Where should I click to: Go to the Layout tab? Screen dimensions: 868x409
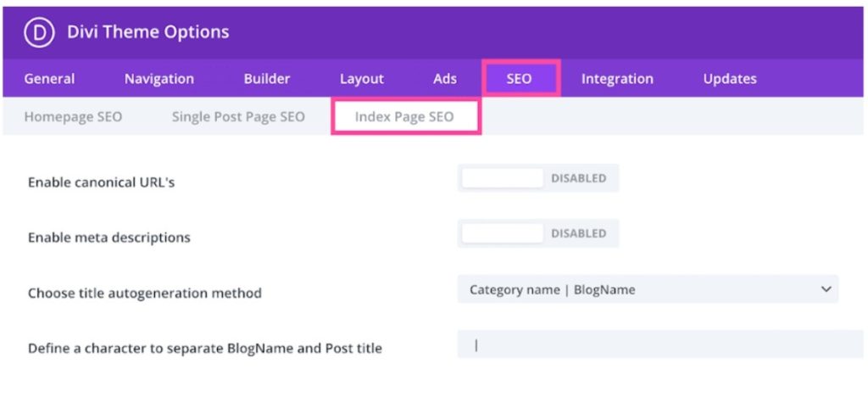(x=361, y=79)
